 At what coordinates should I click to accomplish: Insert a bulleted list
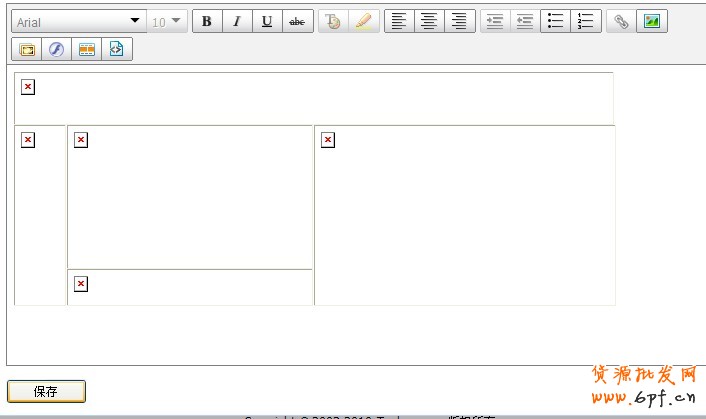click(x=556, y=22)
